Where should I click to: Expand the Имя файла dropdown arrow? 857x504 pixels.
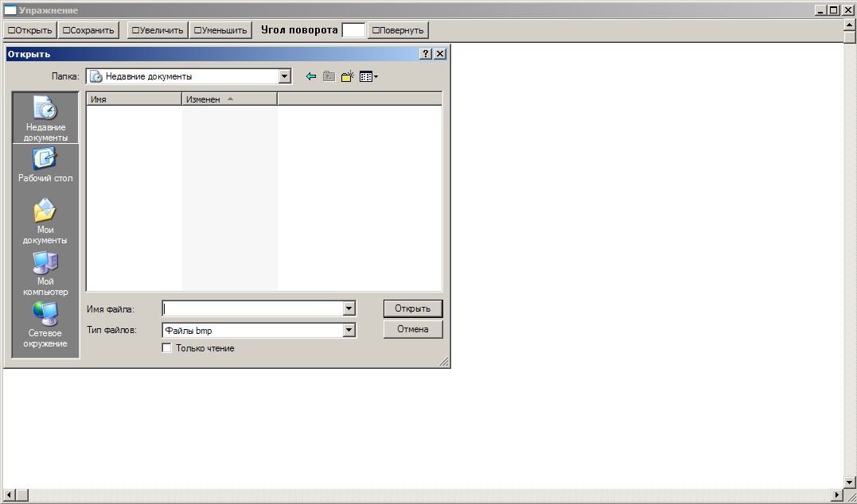click(x=349, y=308)
